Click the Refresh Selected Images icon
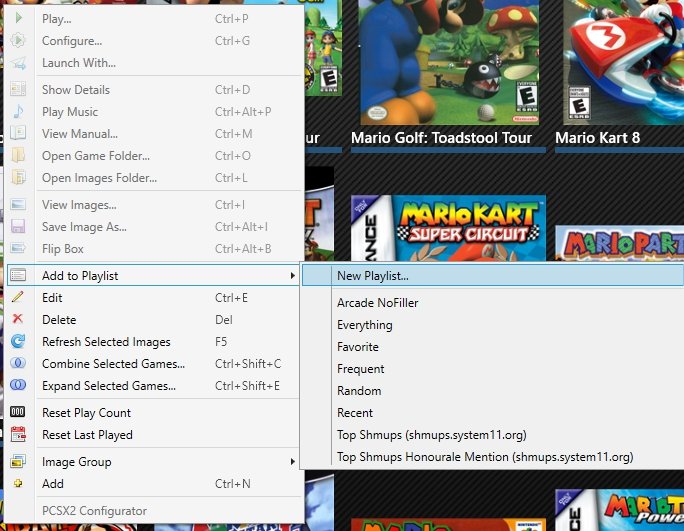 [18, 341]
